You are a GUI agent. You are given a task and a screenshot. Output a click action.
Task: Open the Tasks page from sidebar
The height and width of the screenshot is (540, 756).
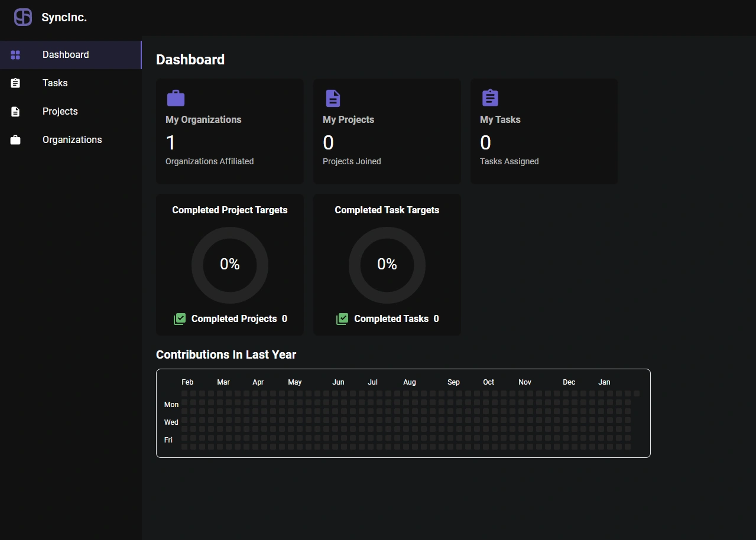click(55, 83)
